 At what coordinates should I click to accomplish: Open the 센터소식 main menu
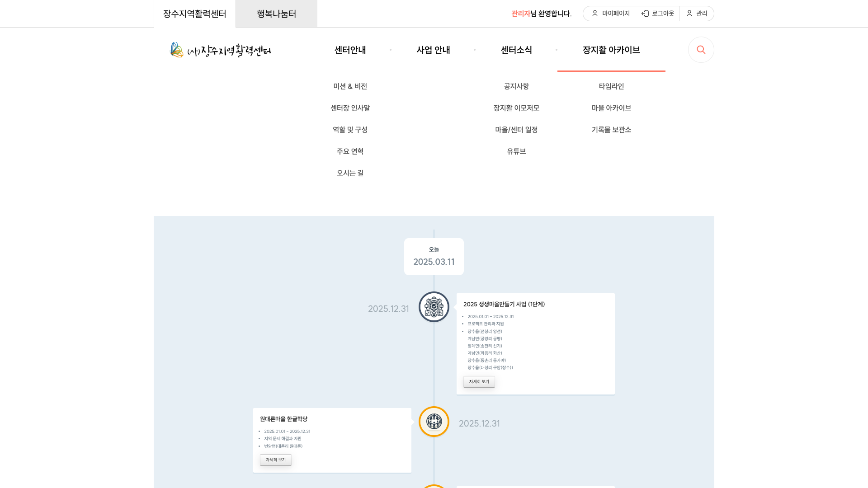[516, 50]
